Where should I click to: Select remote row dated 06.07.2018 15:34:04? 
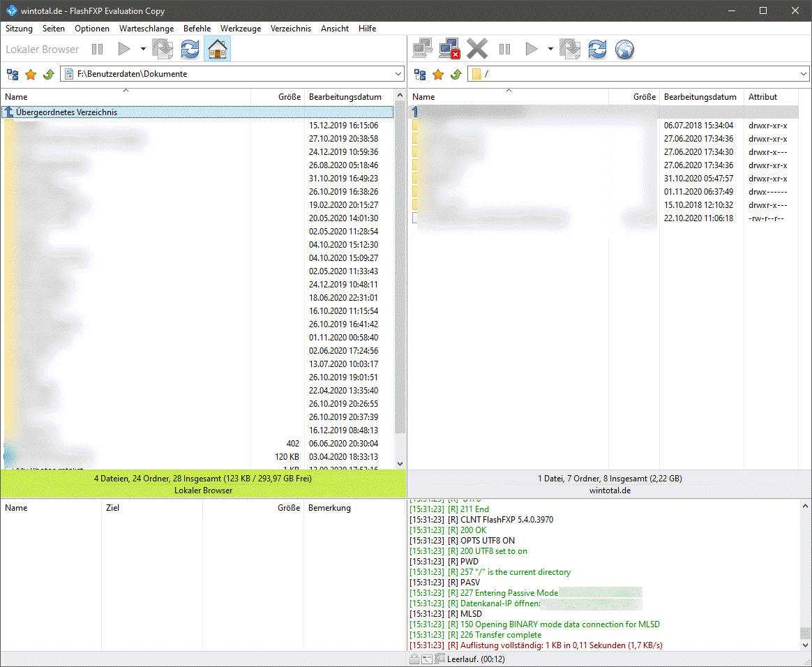[x=603, y=126]
